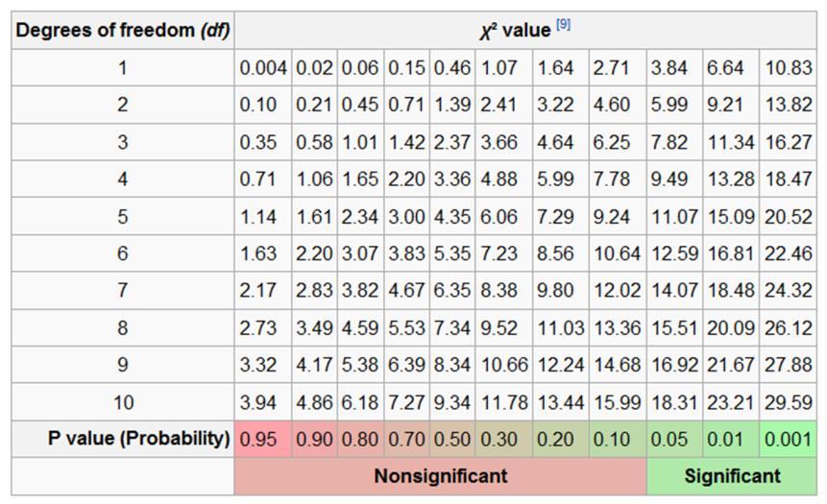
Task: Click the Significant green banner
Action: point(732,476)
